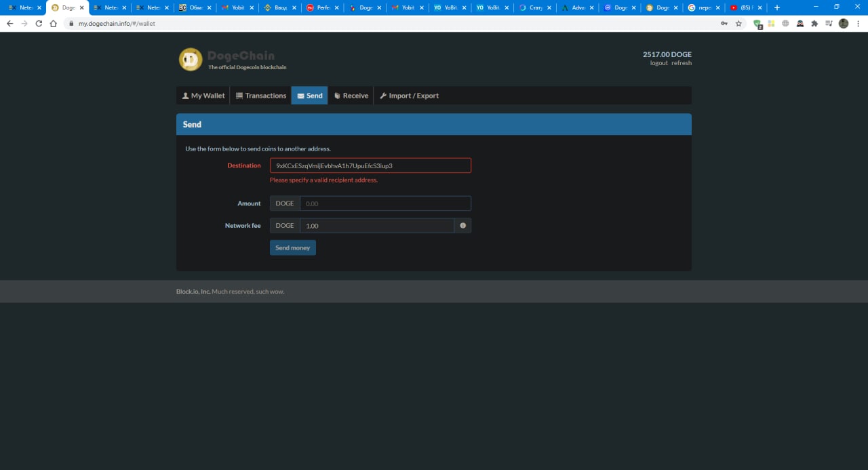Open the Import / Export tab
This screenshot has height=470, width=868.
pyautogui.click(x=409, y=96)
